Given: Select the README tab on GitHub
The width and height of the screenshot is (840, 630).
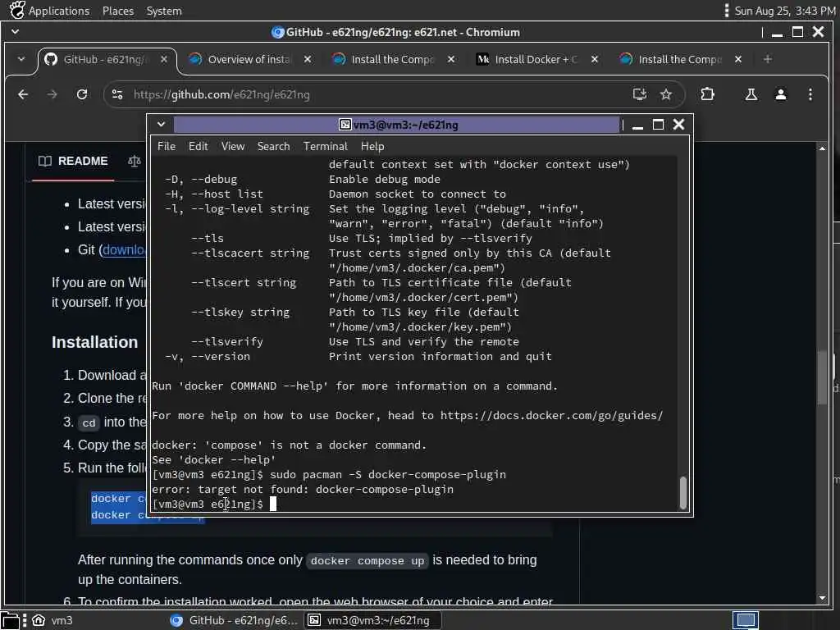Looking at the screenshot, I should 73,162.
